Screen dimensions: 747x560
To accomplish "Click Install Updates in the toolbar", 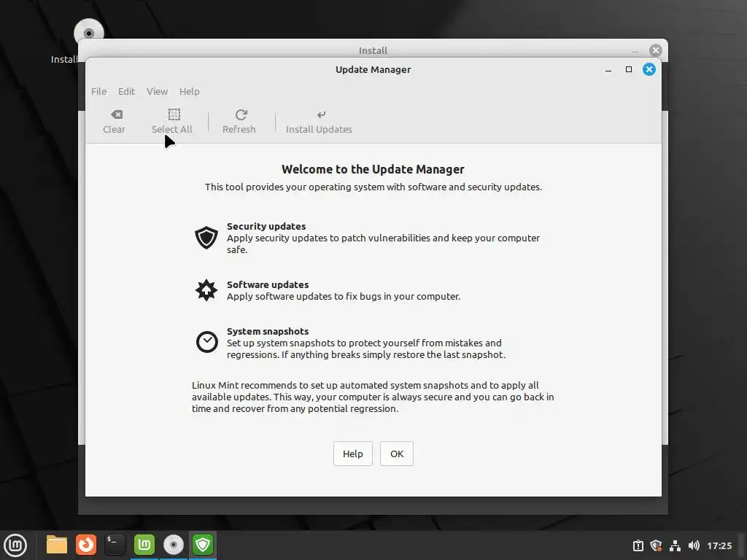I will (x=320, y=122).
